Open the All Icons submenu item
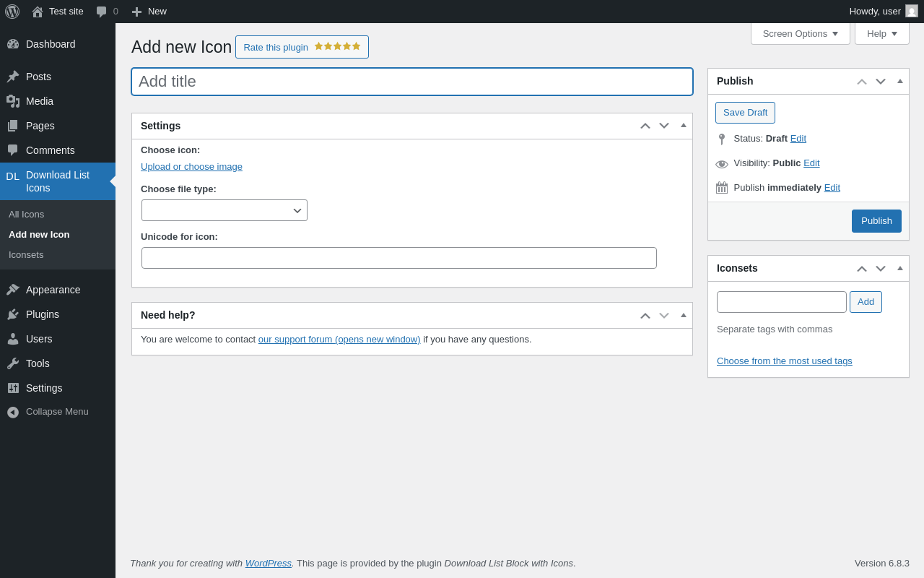This screenshot has width=924, height=578. [x=26, y=215]
